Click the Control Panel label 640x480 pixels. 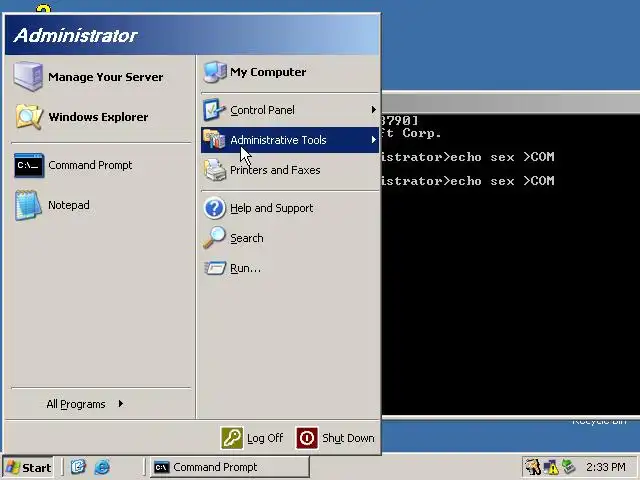point(262,110)
